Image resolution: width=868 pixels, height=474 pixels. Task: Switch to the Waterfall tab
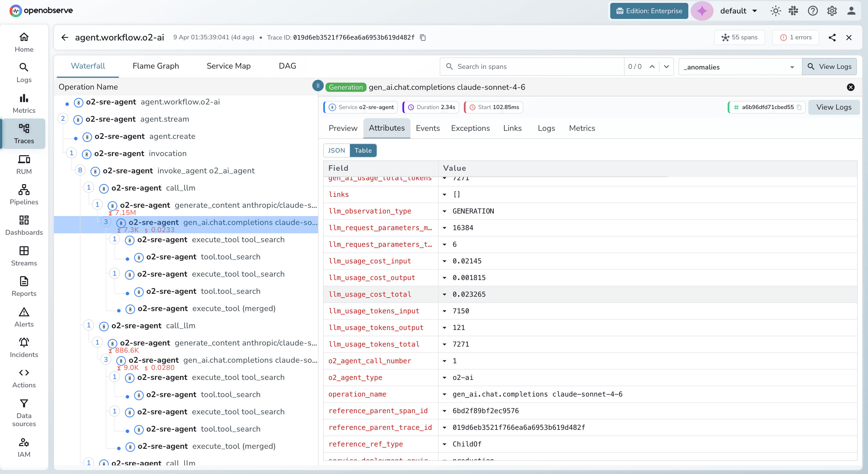[x=88, y=66]
